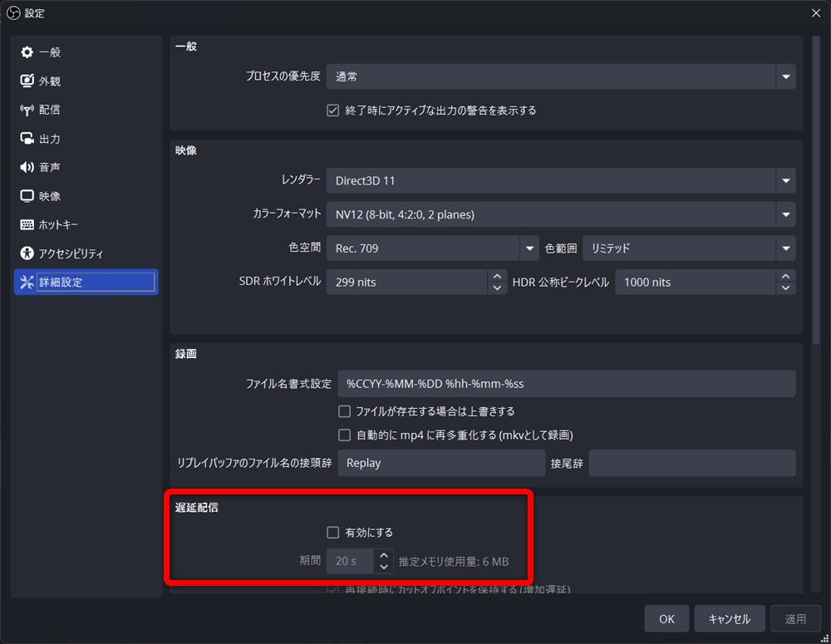The width and height of the screenshot is (831, 644).
Task: Click the 映像 monitor icon in sidebar
Action: pos(27,196)
